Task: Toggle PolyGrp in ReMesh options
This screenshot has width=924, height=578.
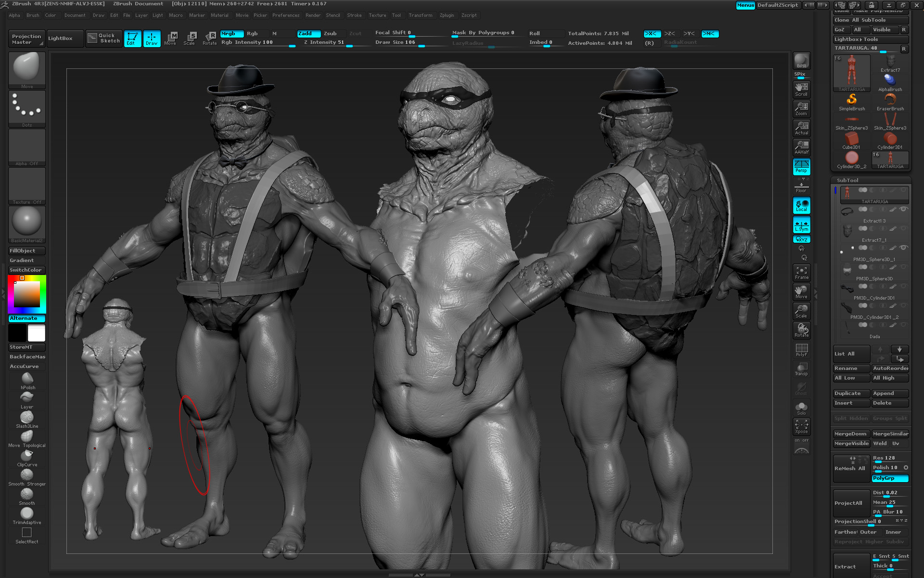Action: click(x=890, y=478)
